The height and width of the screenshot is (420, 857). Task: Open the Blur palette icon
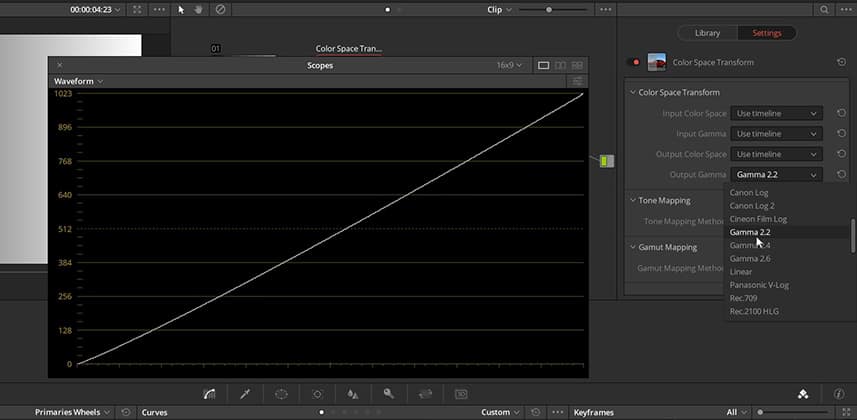tap(353, 394)
